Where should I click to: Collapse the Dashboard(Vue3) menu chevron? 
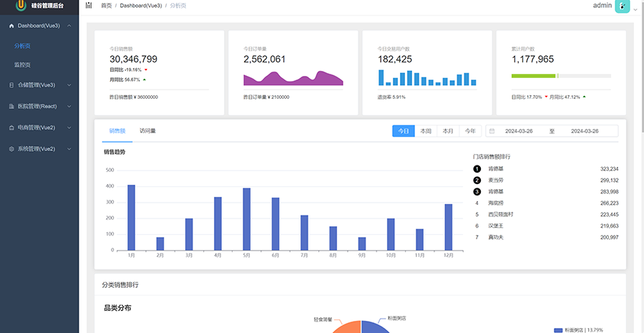point(69,26)
